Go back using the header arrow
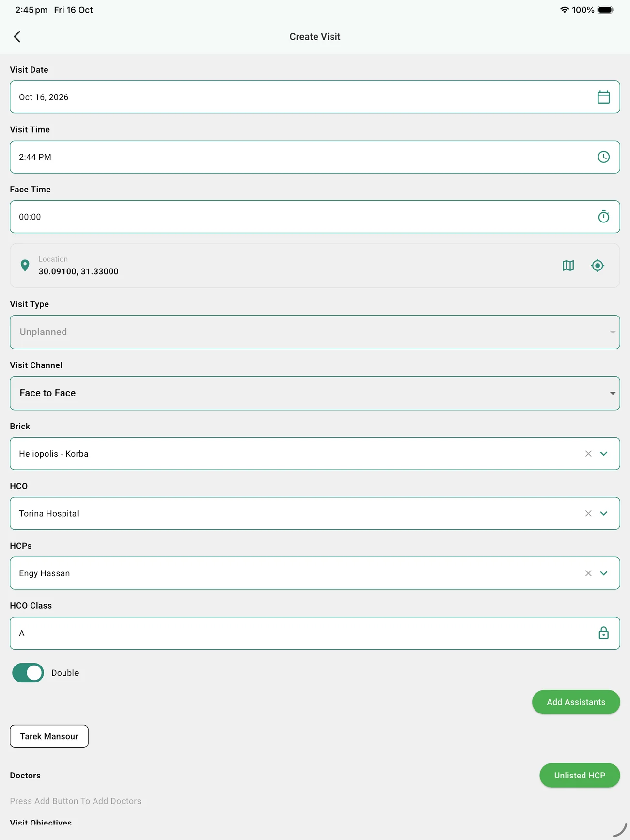 pos(17,37)
